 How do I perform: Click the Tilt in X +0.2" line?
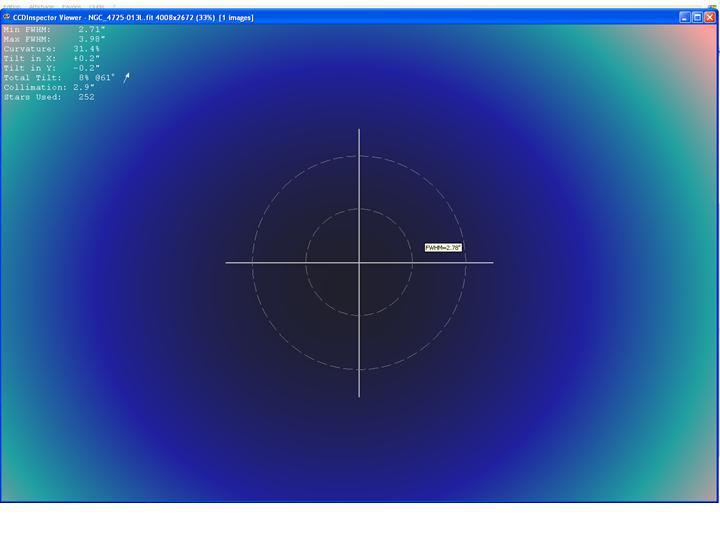point(52,59)
